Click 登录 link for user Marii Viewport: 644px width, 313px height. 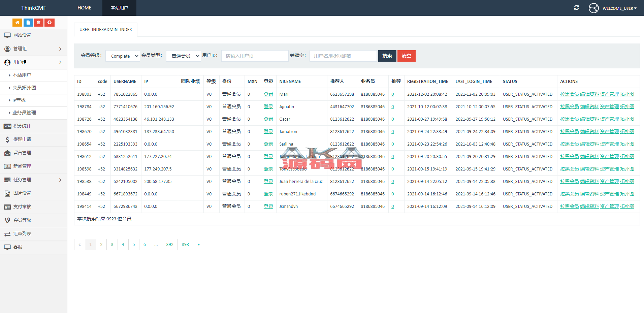click(x=268, y=94)
